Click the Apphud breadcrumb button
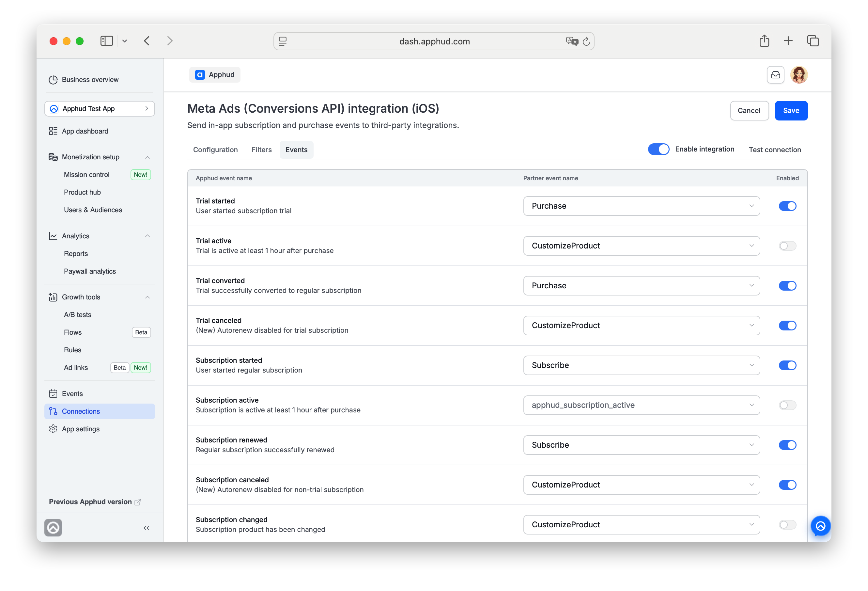This screenshot has width=868, height=591. [x=215, y=75]
